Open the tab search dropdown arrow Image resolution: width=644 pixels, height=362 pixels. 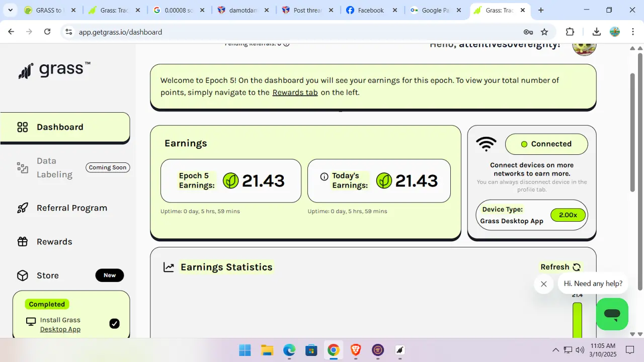10,10
